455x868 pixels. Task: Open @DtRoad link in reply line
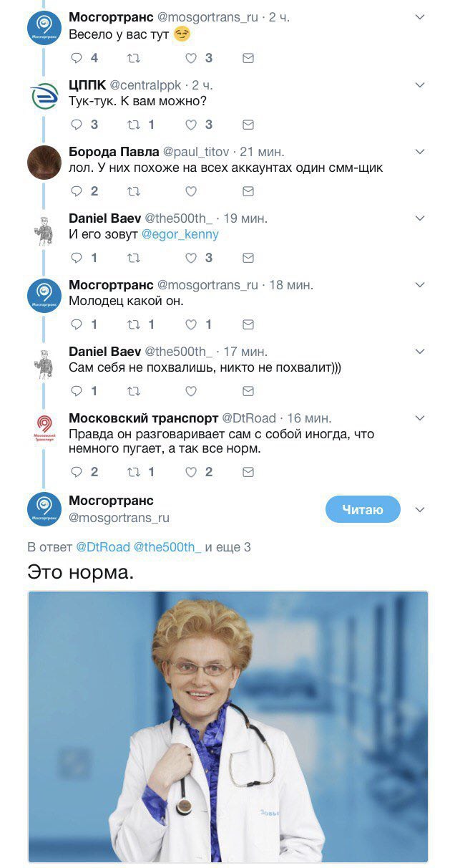coord(103,547)
